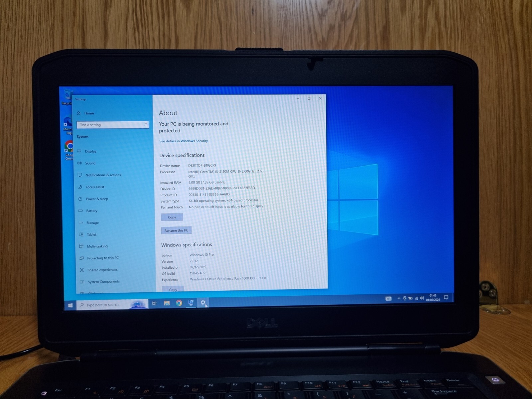
Task: Copy the device specifications
Action: 172,217
